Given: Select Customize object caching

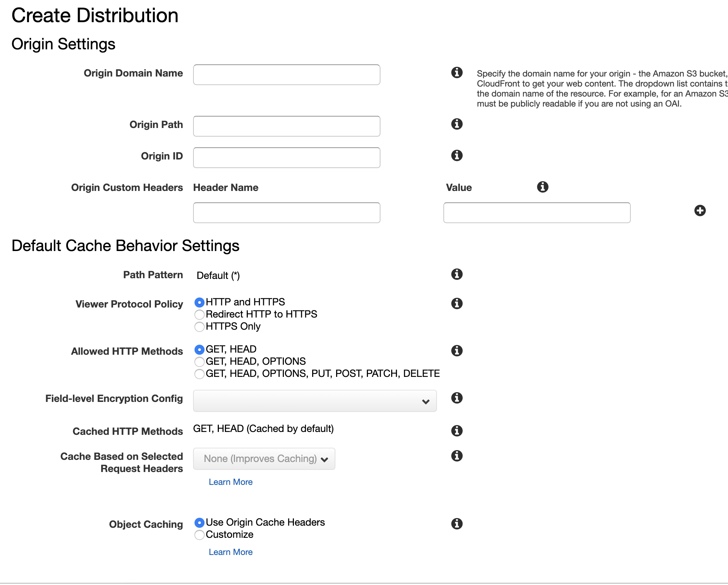Looking at the screenshot, I should coord(199,535).
